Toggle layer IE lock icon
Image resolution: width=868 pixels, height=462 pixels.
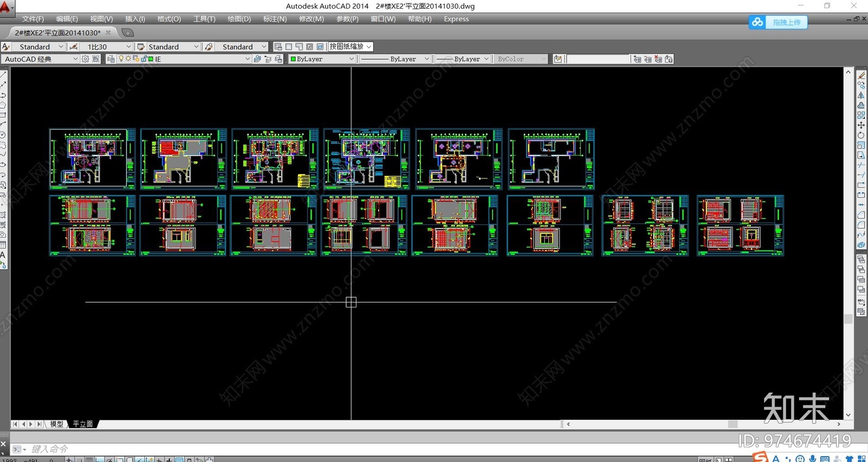coord(144,59)
